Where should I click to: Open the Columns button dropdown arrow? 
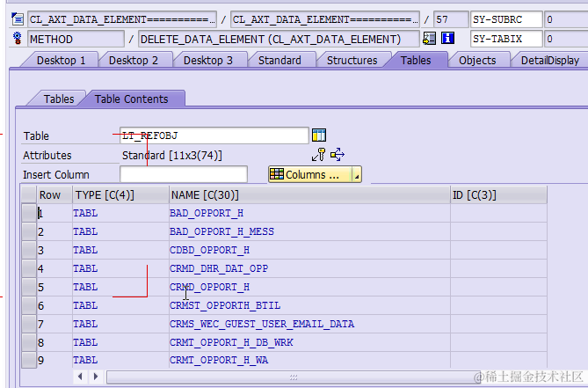coord(357,175)
